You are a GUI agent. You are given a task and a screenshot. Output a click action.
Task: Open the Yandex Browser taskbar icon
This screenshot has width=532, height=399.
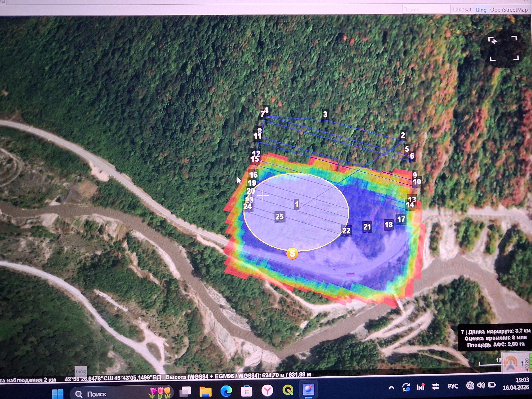(x=267, y=390)
